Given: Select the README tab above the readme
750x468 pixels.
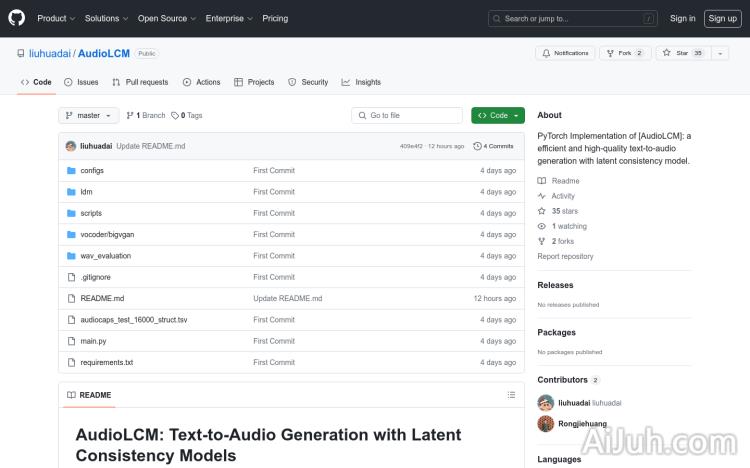Looking at the screenshot, I should click(x=89, y=395).
